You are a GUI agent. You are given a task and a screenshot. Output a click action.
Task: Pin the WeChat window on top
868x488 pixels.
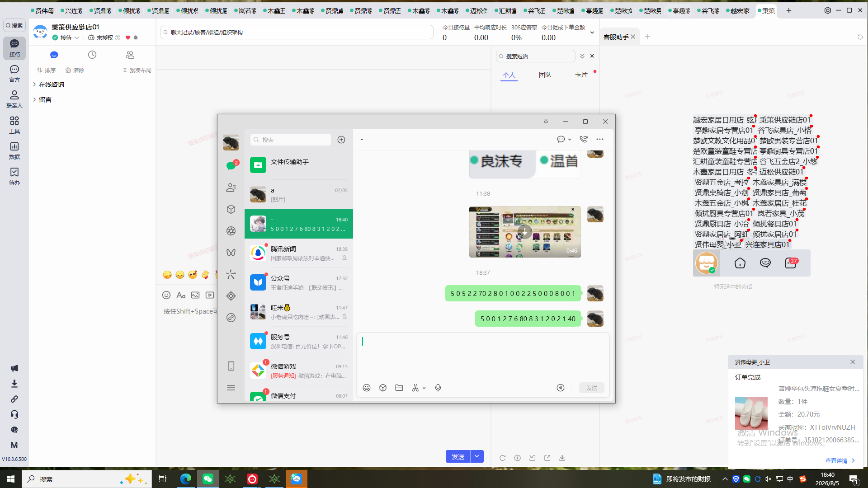pos(546,122)
